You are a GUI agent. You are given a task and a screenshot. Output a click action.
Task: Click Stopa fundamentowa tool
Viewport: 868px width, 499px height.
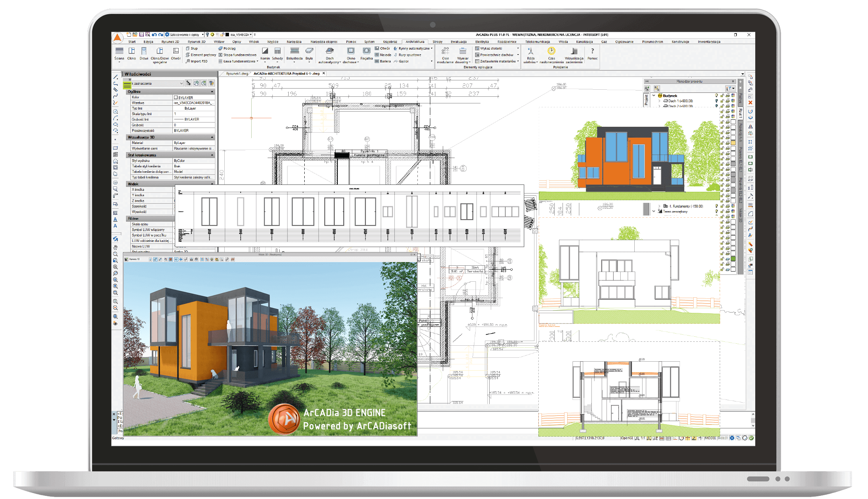pyautogui.click(x=237, y=55)
